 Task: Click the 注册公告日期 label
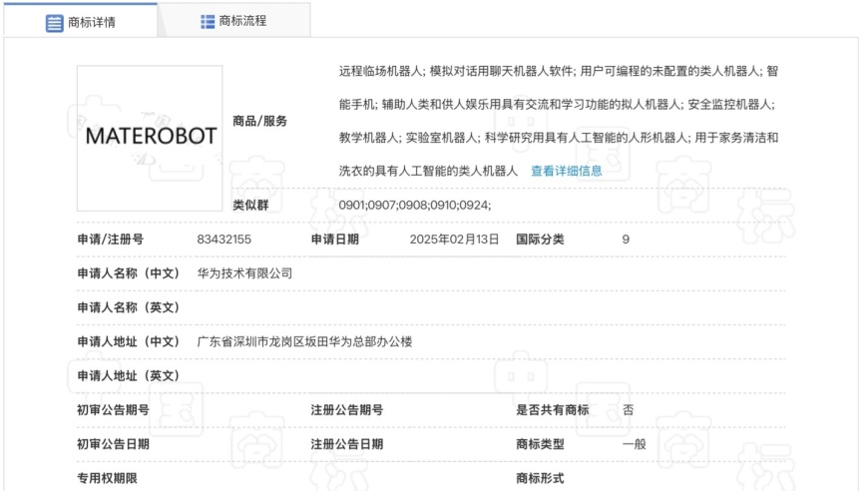[347, 444]
